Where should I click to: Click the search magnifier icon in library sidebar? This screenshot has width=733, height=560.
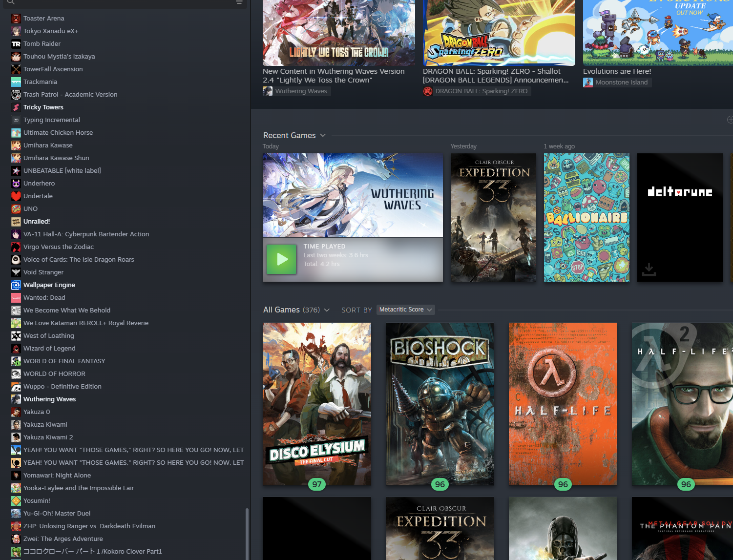[x=11, y=2]
